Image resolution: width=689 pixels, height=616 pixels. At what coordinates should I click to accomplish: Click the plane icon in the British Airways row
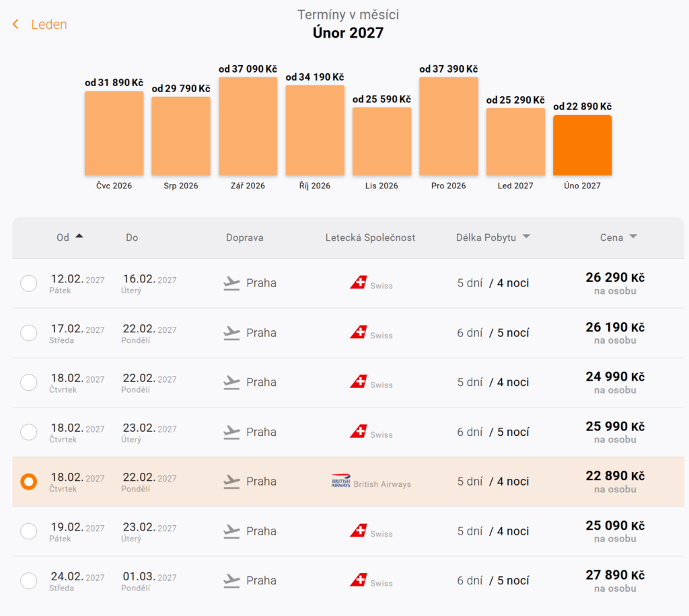(231, 482)
